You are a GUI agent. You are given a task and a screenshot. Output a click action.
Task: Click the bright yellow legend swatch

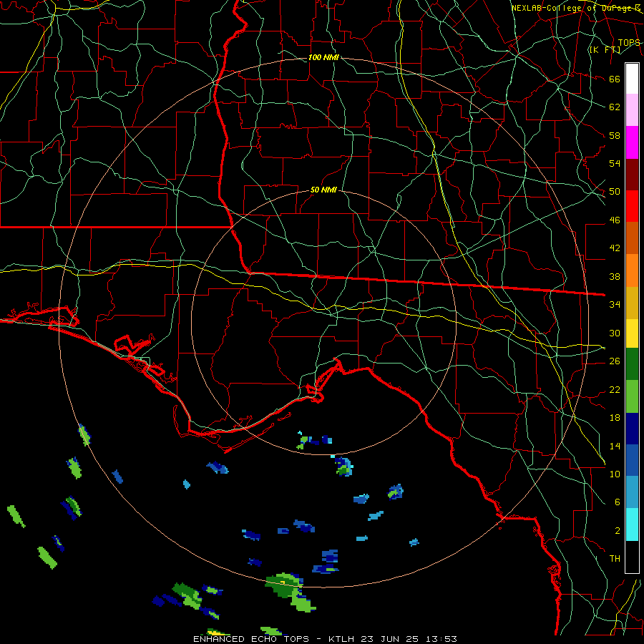tap(632, 333)
